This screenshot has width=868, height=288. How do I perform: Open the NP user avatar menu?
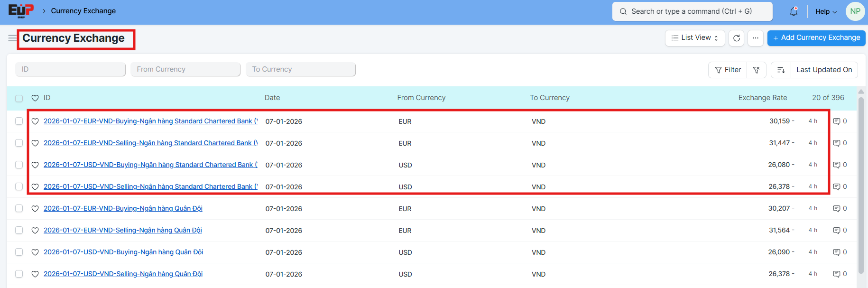coord(855,11)
